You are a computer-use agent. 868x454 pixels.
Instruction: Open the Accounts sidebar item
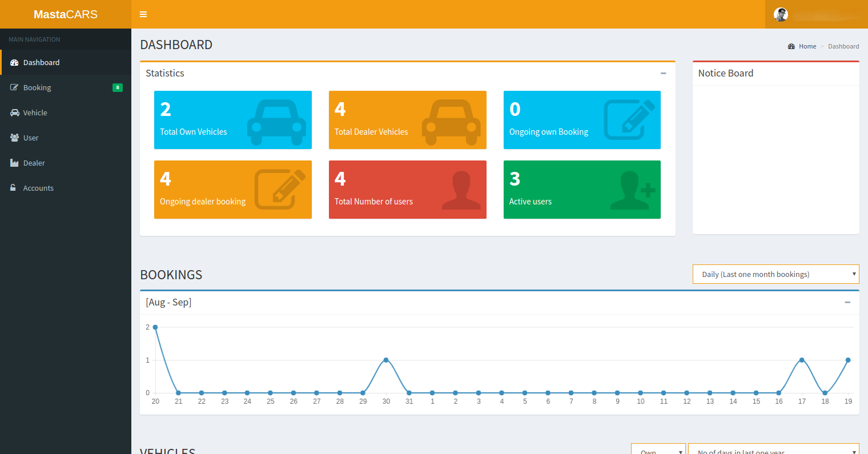(38, 188)
